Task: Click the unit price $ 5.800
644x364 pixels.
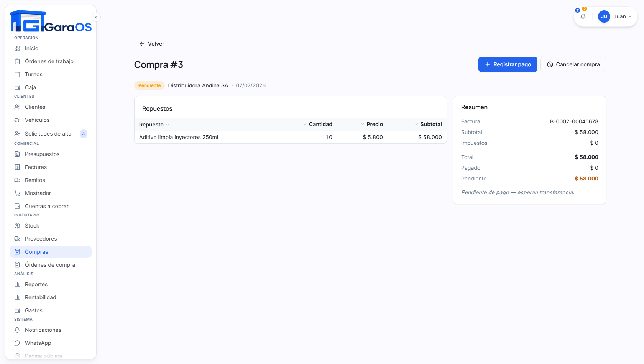Action: pyautogui.click(x=373, y=137)
